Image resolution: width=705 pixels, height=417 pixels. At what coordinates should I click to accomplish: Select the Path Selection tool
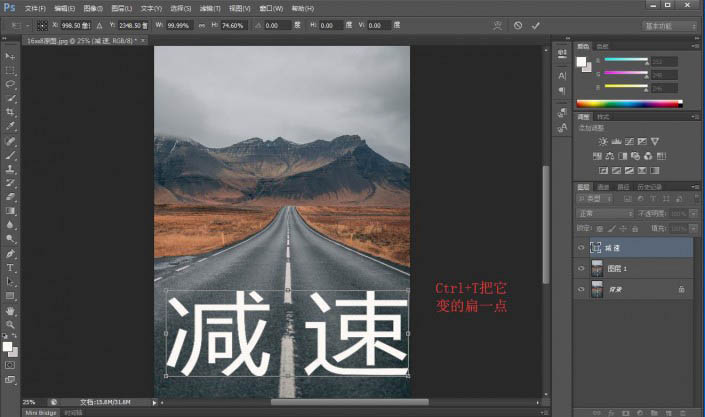(10, 282)
